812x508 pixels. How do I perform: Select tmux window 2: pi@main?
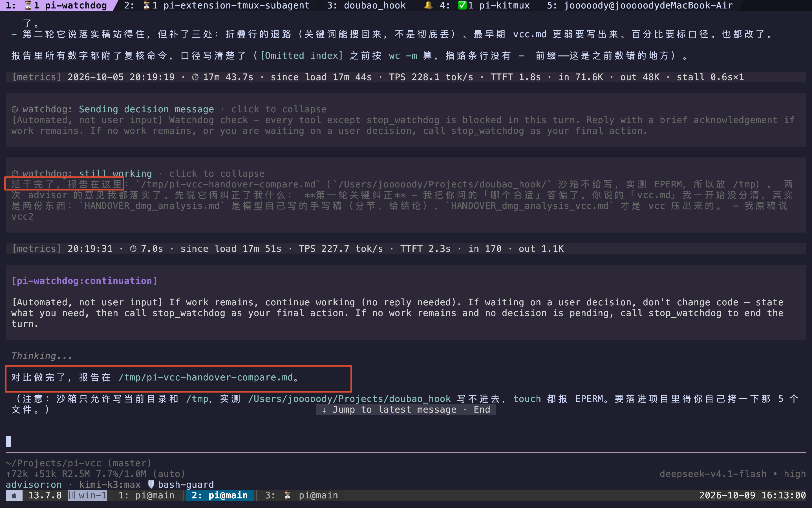pos(220,495)
